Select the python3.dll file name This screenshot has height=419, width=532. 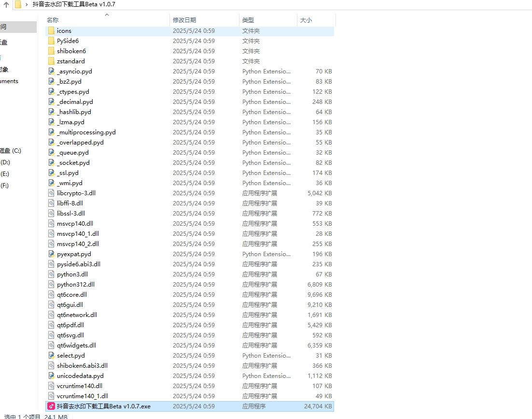click(x=72, y=275)
